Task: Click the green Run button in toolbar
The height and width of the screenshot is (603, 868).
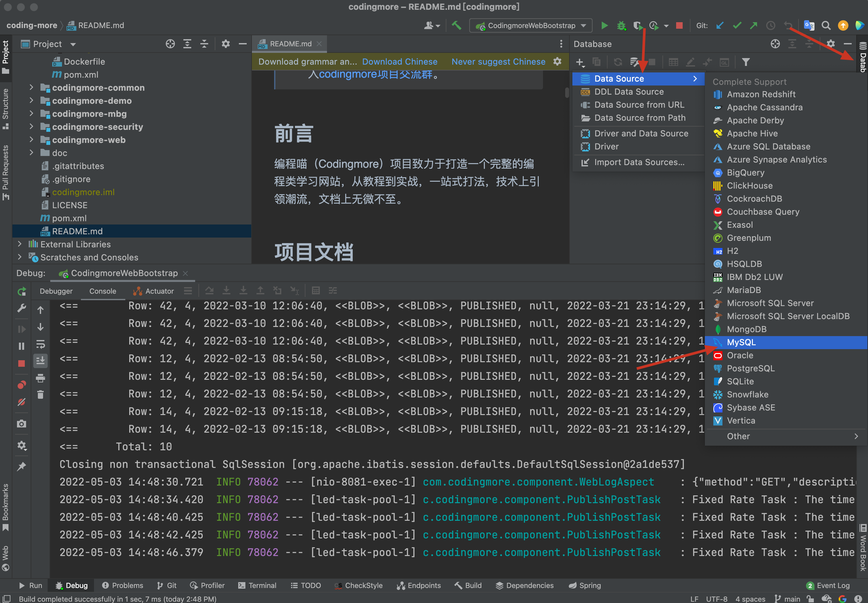Action: pos(604,25)
